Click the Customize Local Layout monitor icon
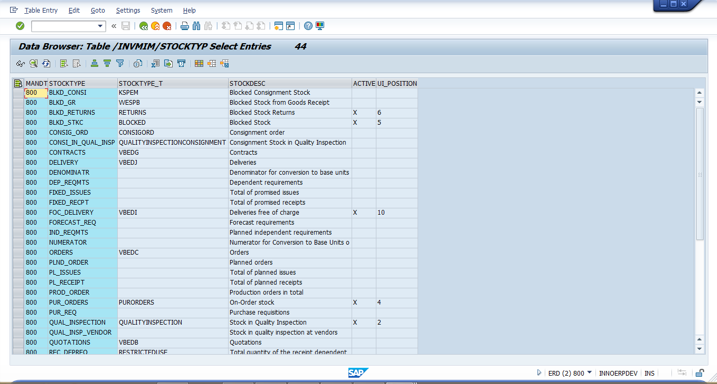The image size is (717, 384). tap(320, 26)
